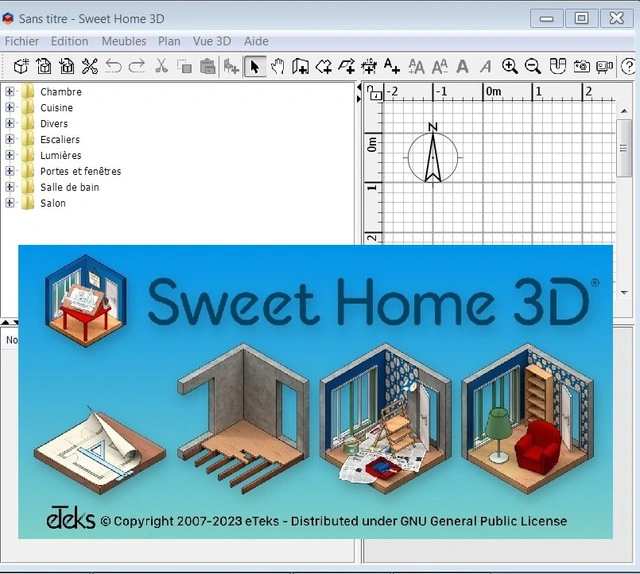Screen dimensions: 640x574
Task: Select the Create walls tool
Action: [x=300, y=66]
